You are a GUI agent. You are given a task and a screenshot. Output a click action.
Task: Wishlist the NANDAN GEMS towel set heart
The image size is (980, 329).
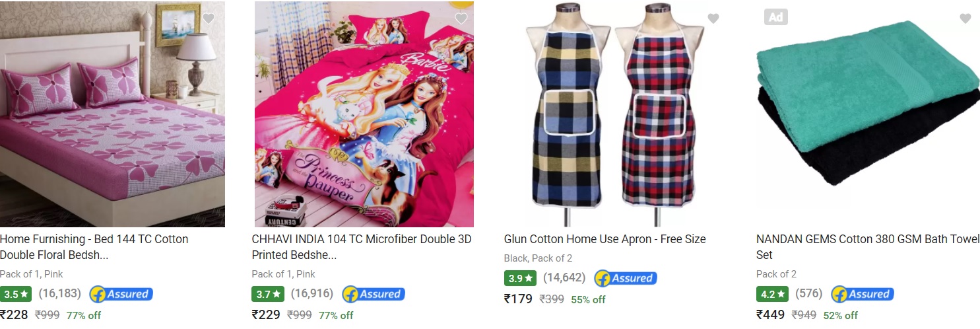coord(965,18)
